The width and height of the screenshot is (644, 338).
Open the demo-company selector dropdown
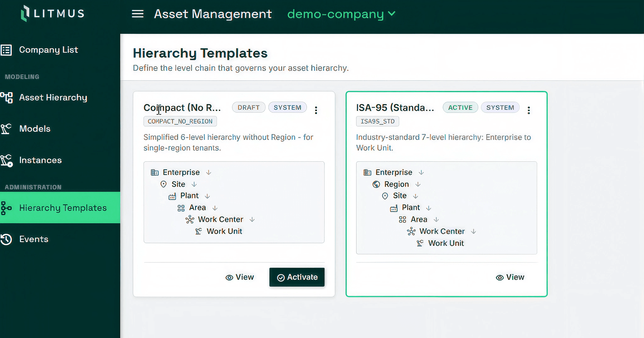pos(341,14)
